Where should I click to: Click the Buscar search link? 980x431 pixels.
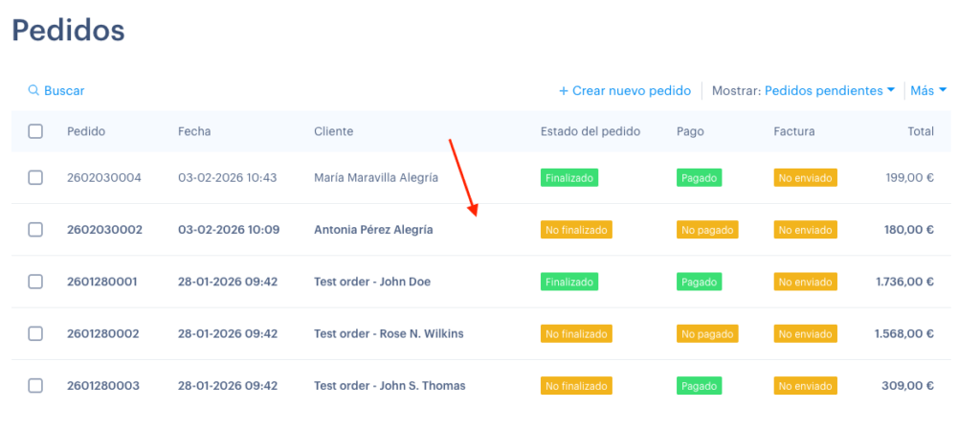coord(56,91)
